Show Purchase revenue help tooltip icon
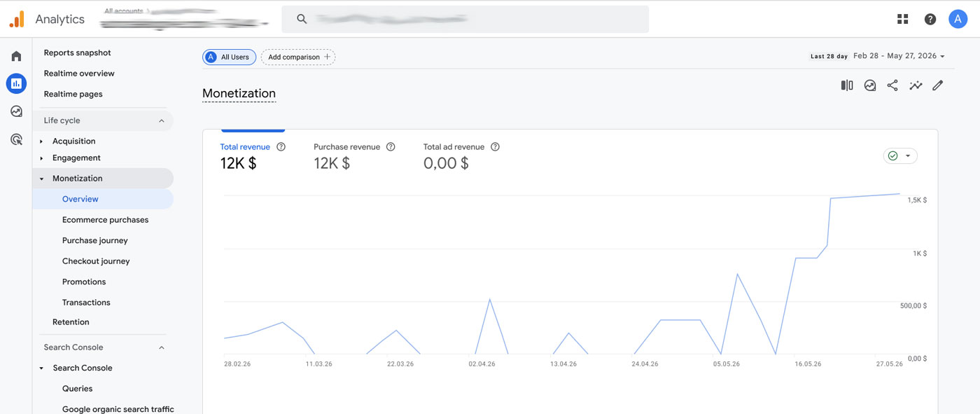Viewport: 980px width, 414px height. (391, 147)
